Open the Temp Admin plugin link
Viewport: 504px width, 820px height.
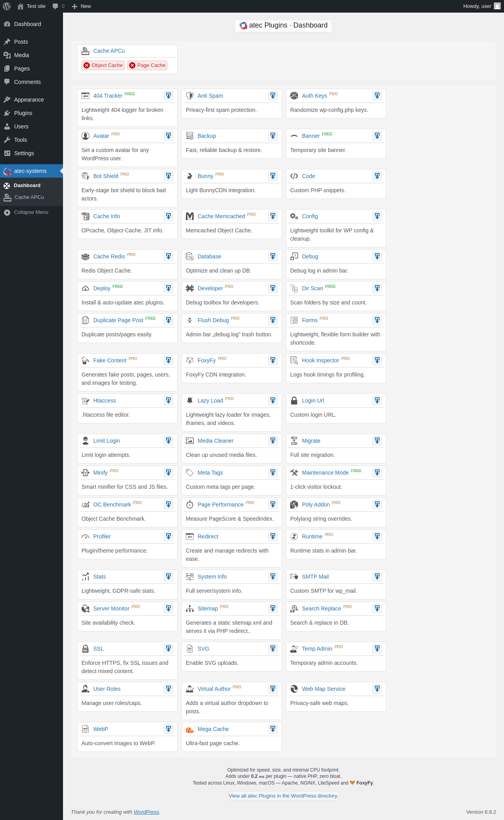317,649
